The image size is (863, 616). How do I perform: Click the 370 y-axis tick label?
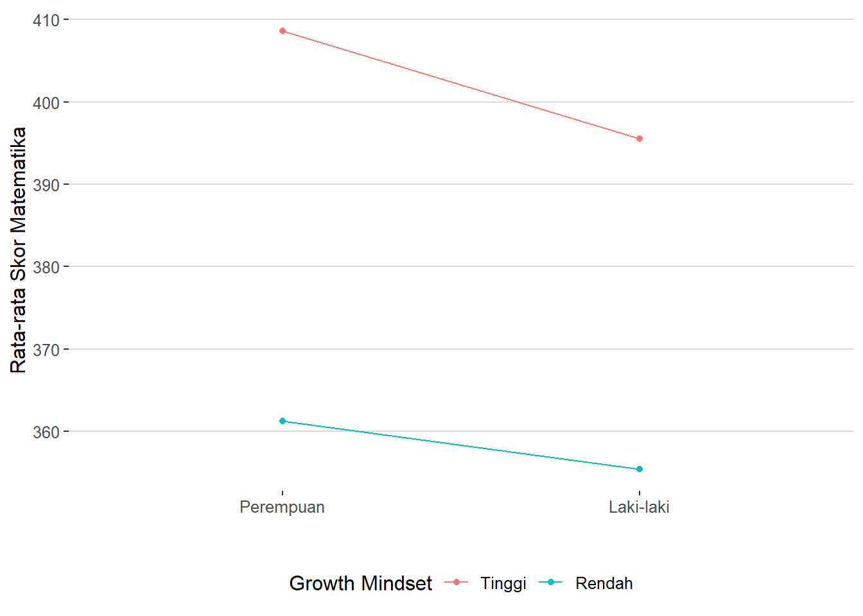[x=46, y=350]
